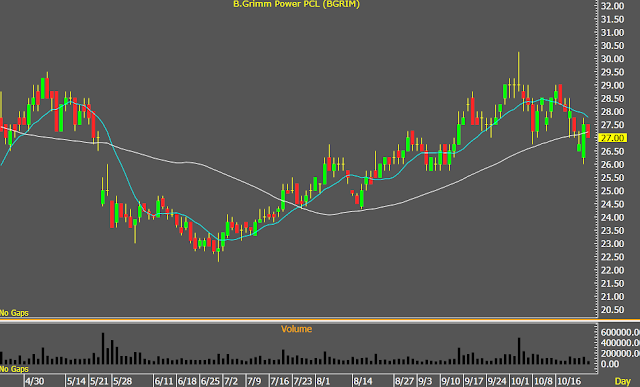
Task: Select the 6/11 date marker
Action: [x=164, y=381]
